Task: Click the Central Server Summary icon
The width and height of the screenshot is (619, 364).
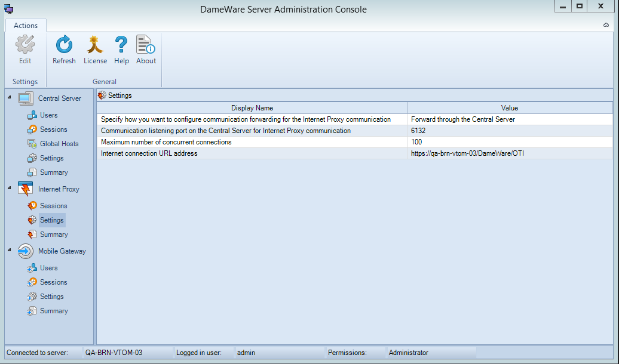Action: 32,172
